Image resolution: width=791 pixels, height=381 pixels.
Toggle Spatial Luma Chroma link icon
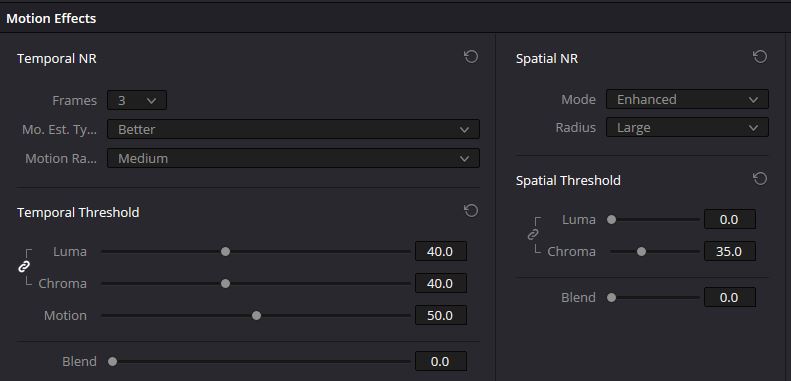click(533, 235)
